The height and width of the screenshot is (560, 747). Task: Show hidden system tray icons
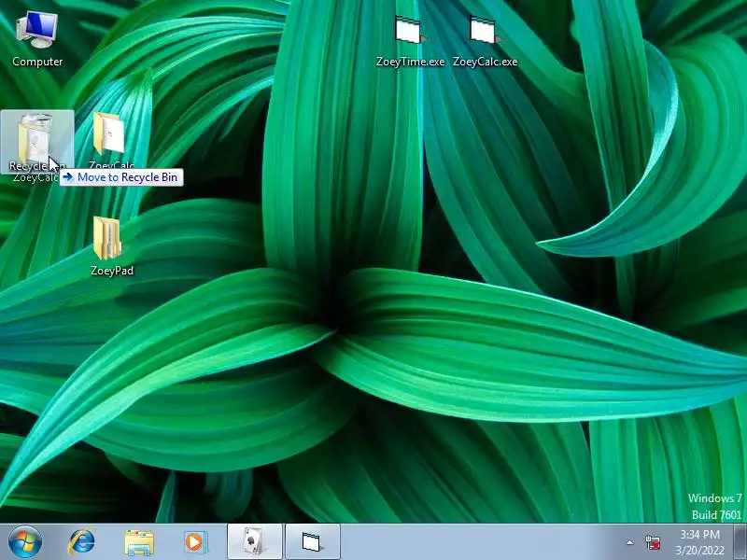(629, 542)
